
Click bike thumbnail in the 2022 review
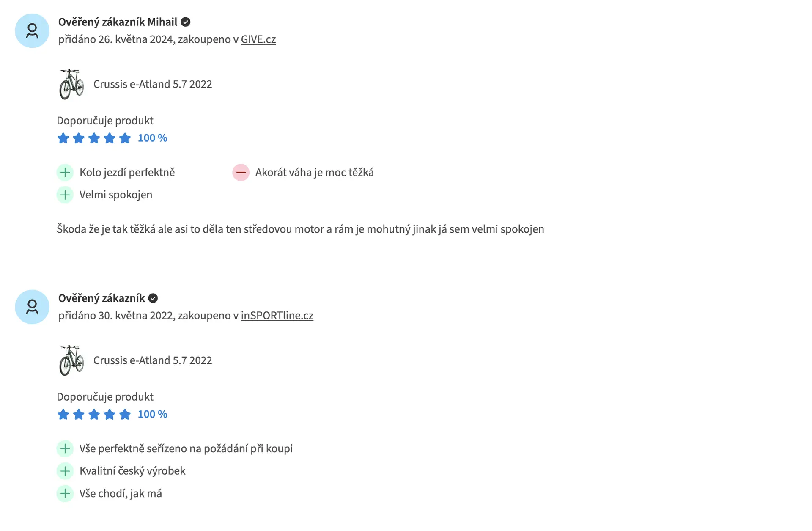pyautogui.click(x=71, y=360)
